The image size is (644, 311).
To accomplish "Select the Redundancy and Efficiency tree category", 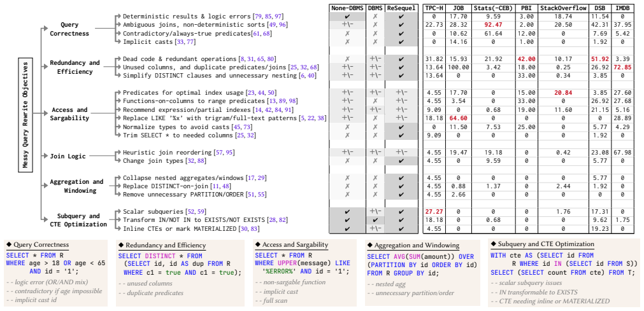I will [x=75, y=67].
